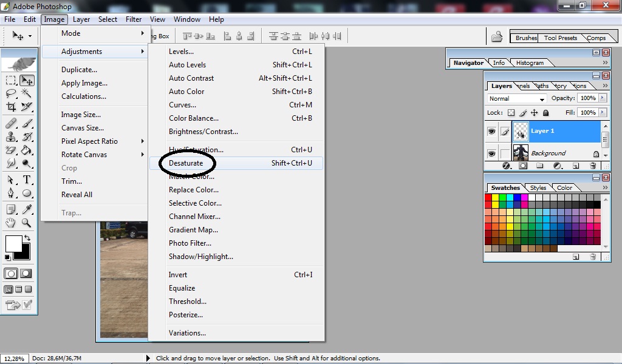Select the Zoom tool
Image resolution: width=622 pixels, height=364 pixels.
point(27,223)
